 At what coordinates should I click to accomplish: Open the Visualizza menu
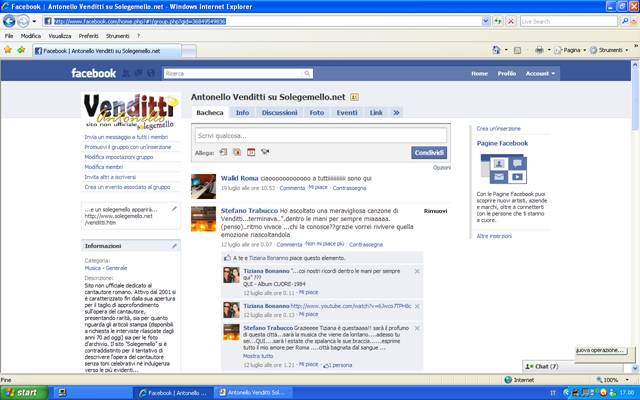click(60, 36)
